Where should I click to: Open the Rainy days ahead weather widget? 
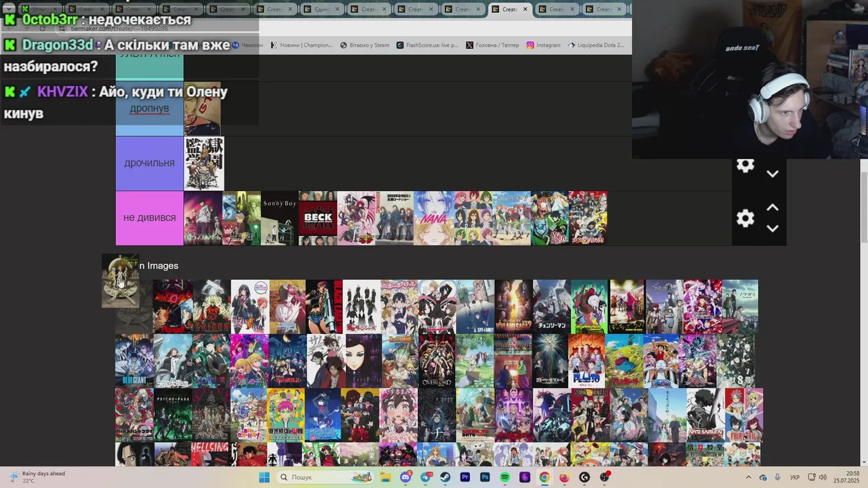click(37, 477)
